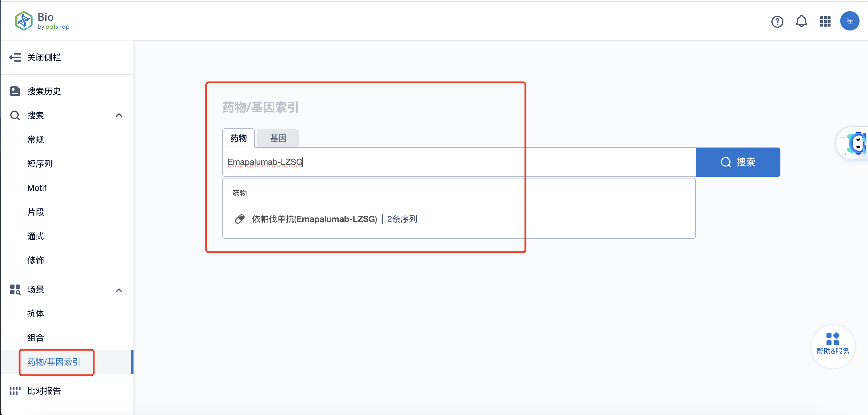The image size is (868, 415).
Task: Open the apps grid icon in top bar
Action: coord(825,21)
